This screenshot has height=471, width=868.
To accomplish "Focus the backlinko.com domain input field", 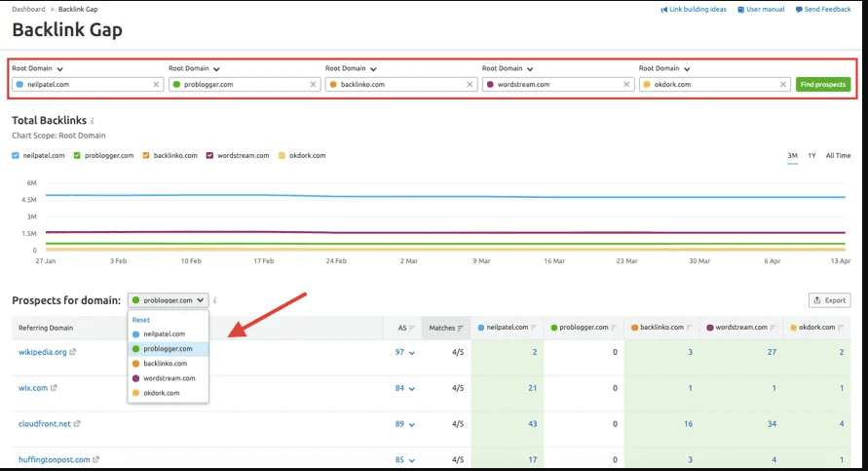I will click(400, 84).
